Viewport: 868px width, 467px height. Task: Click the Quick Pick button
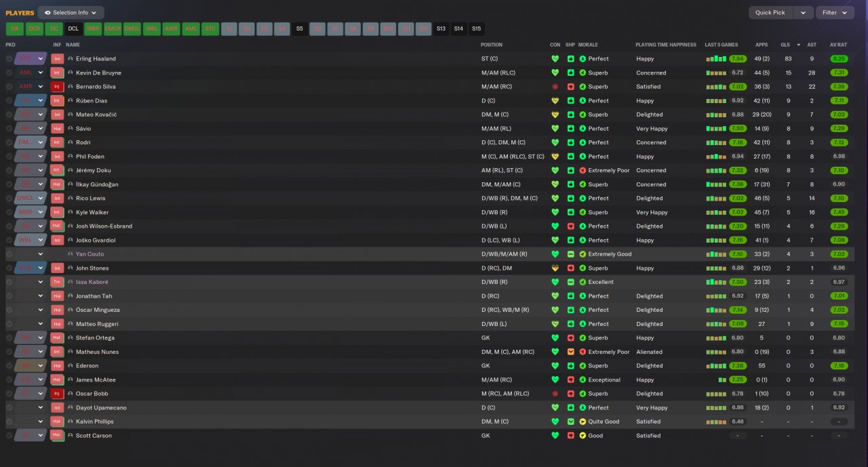770,12
